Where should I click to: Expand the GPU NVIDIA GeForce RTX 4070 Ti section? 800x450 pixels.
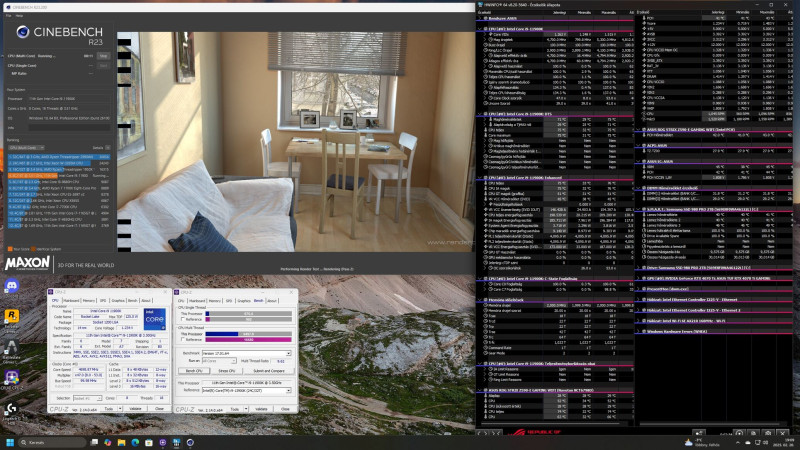(639, 279)
